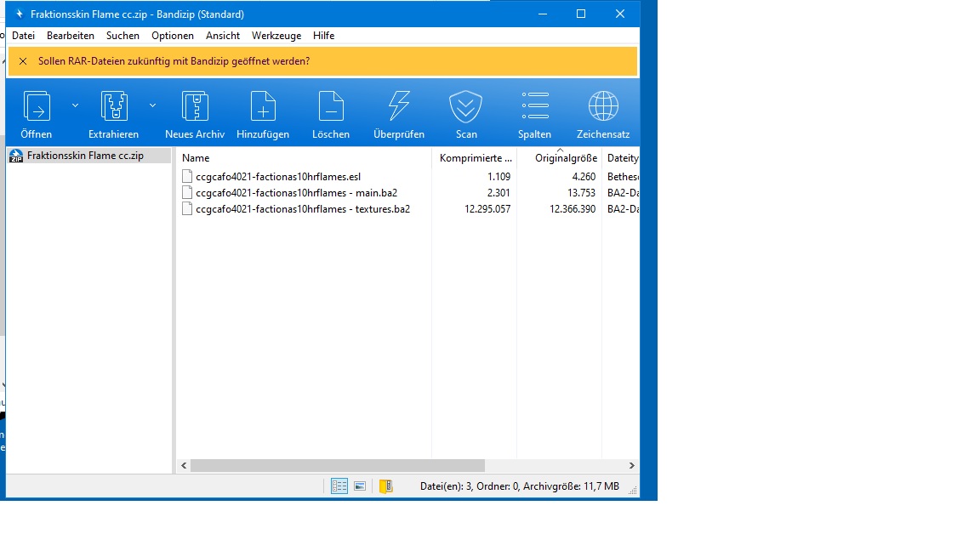This screenshot has width=980, height=551.
Task: Open the Werkzeuge menu
Action: (276, 36)
